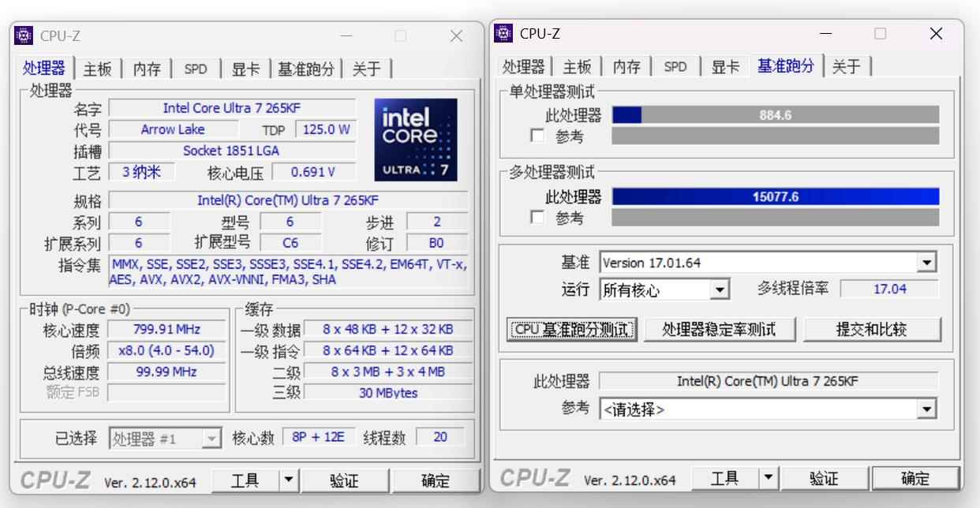980x508 pixels.
Task: Click the 多线程倍率 value 17.04
Action: (x=889, y=289)
